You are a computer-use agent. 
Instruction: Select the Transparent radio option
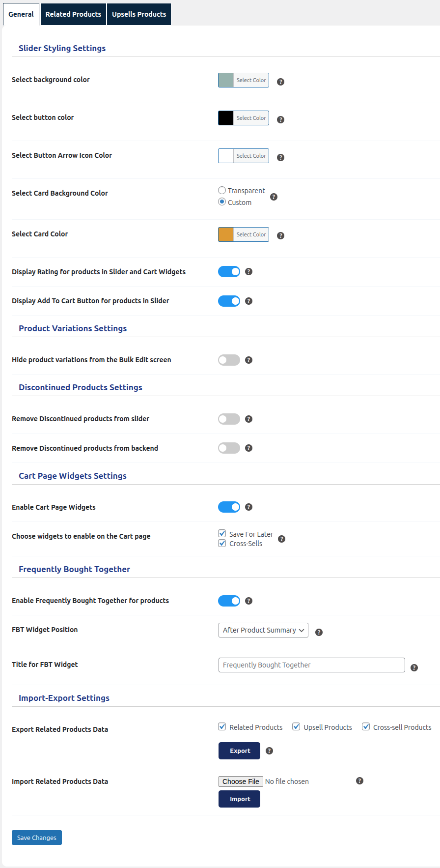(222, 190)
